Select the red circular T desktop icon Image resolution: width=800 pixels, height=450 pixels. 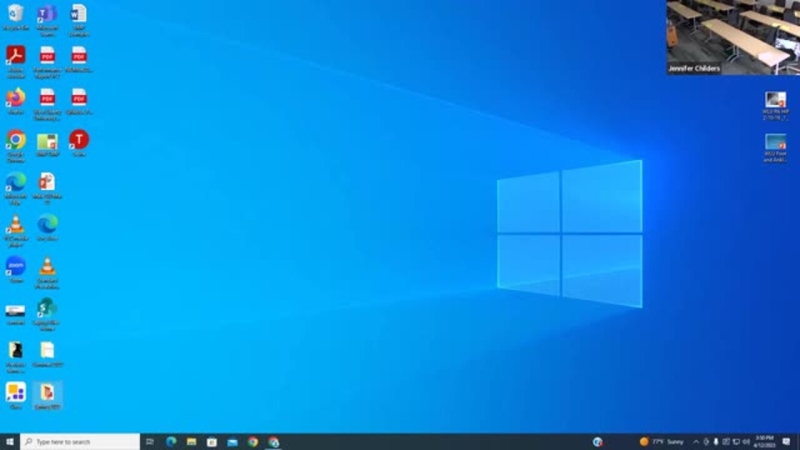(x=79, y=140)
